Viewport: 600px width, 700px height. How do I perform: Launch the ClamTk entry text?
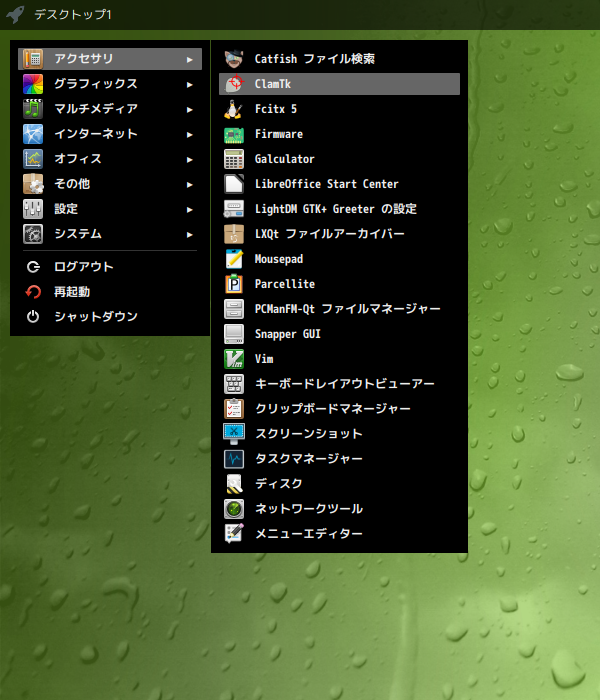tap(273, 84)
